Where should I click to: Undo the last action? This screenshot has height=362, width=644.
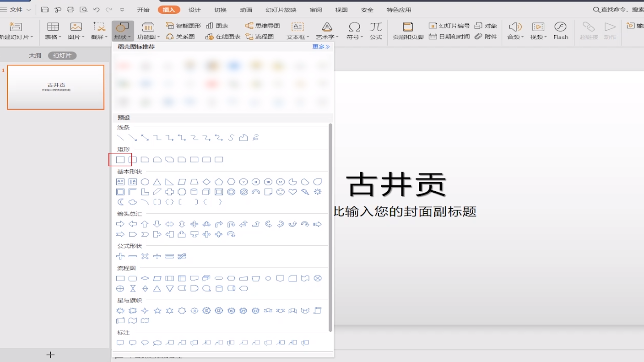coord(96,10)
